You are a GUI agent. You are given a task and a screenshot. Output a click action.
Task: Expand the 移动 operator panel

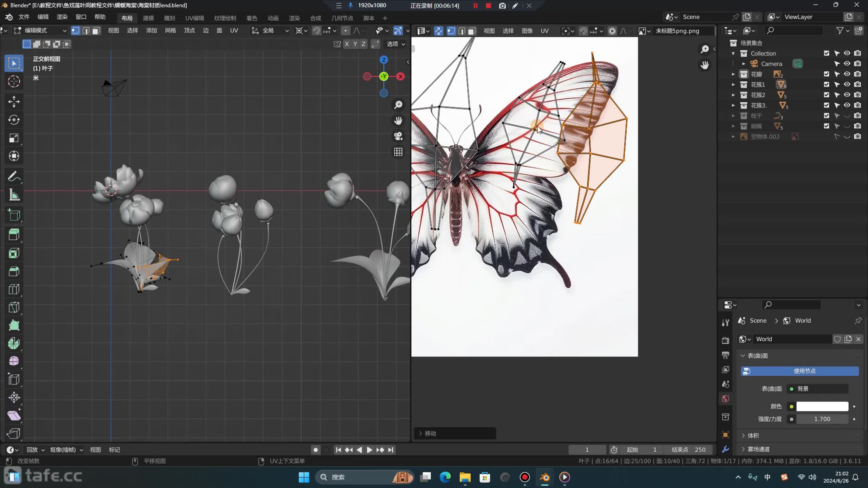455,433
